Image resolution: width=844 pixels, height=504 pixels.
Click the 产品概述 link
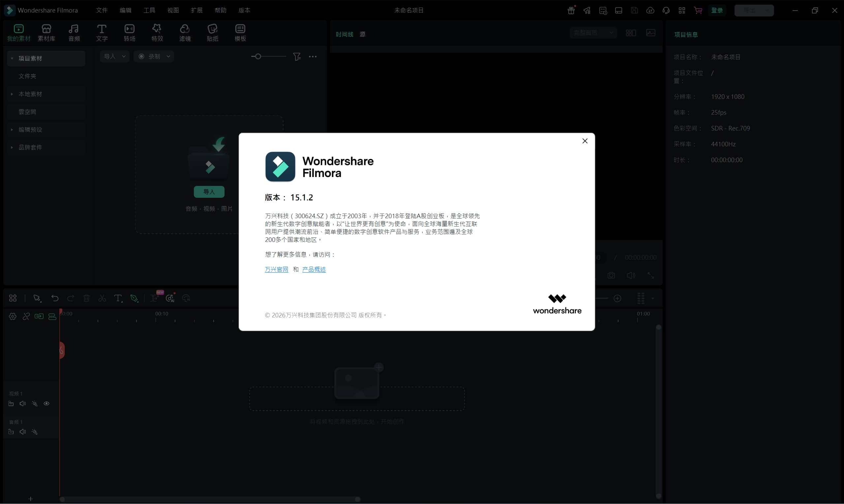click(x=314, y=269)
